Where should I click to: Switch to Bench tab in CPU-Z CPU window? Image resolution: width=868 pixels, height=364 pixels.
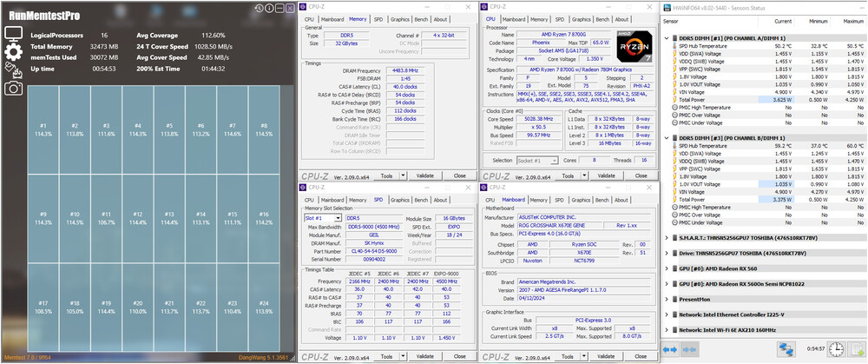pyautogui.click(x=602, y=19)
